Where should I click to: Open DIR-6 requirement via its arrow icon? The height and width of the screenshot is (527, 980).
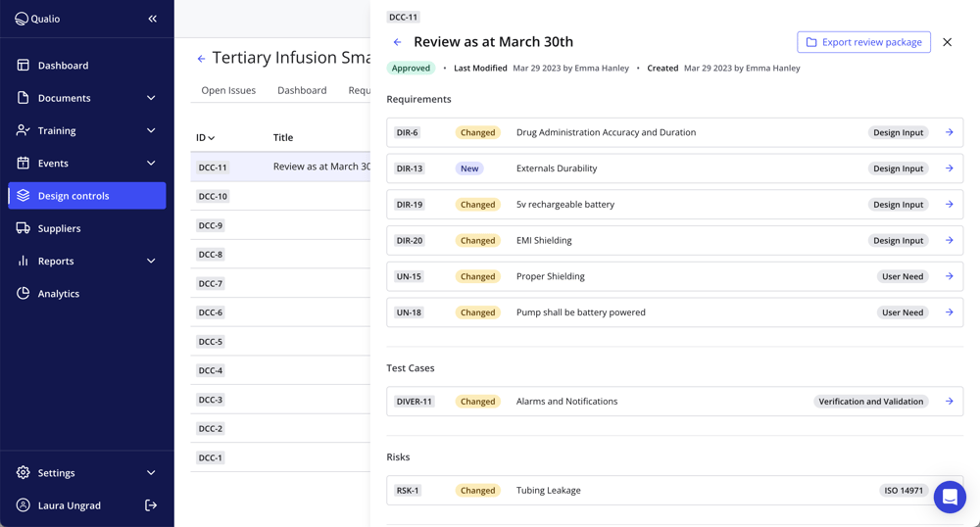tap(949, 132)
